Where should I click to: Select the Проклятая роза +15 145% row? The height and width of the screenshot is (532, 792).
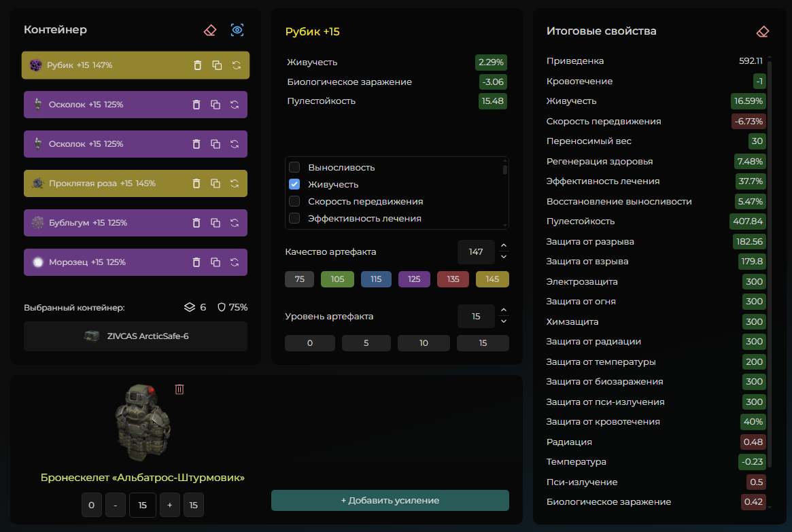(135, 183)
